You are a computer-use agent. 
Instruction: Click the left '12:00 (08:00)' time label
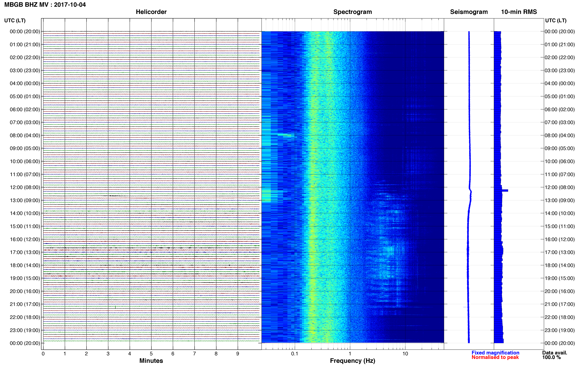click(25, 187)
